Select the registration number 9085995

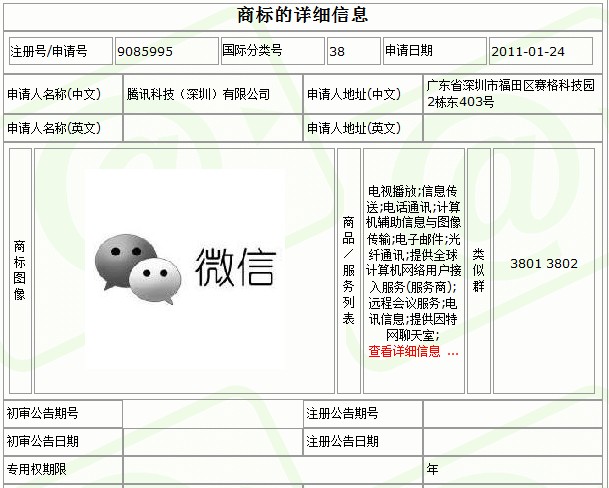click(145, 51)
